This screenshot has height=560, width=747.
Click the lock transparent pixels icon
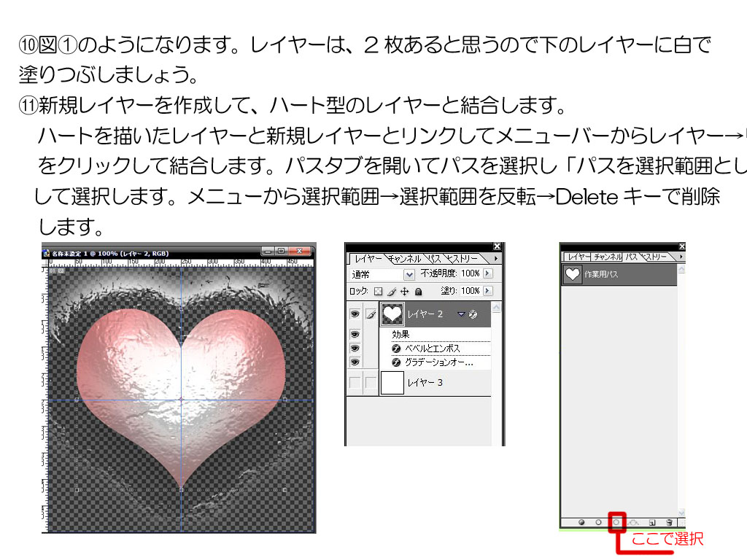click(378, 291)
